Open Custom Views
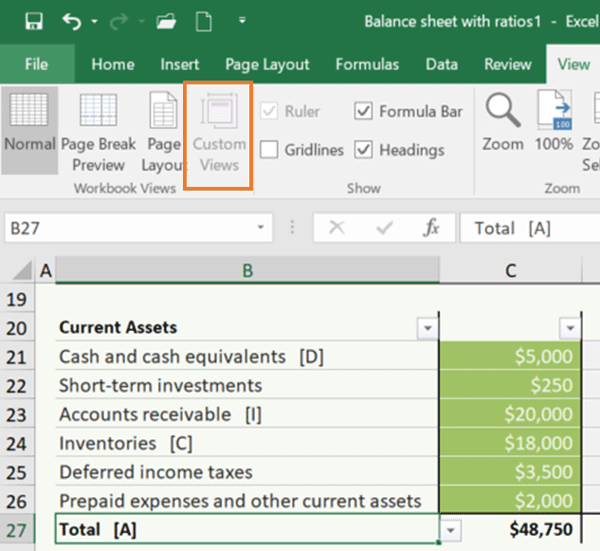This screenshot has width=600, height=551. (219, 130)
